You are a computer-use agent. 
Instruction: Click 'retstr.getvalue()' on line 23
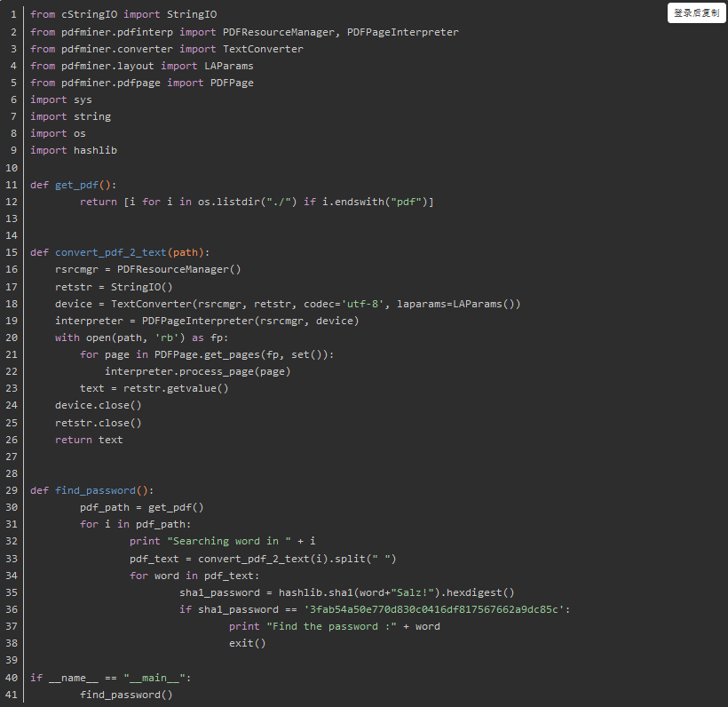coord(176,388)
